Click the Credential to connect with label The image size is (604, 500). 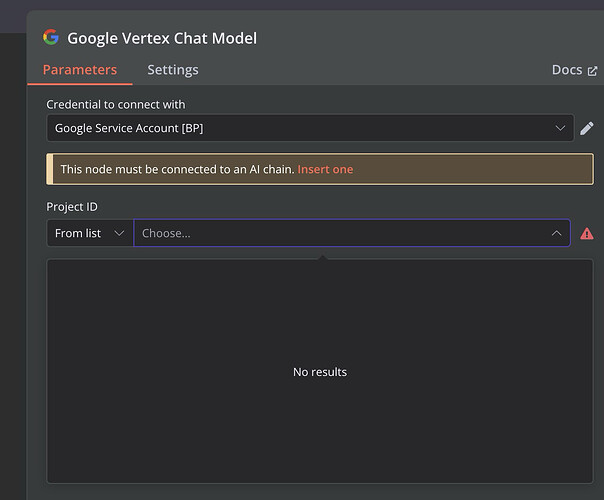[116, 104]
